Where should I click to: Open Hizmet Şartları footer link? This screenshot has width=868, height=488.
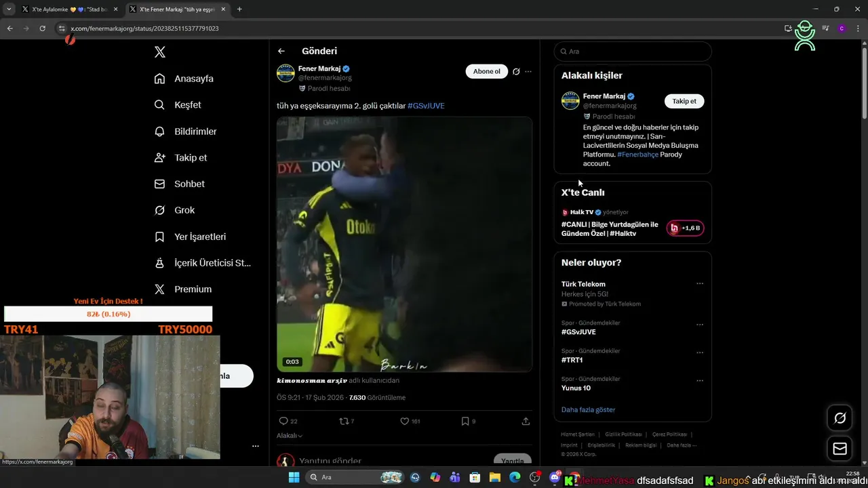pyautogui.click(x=578, y=434)
